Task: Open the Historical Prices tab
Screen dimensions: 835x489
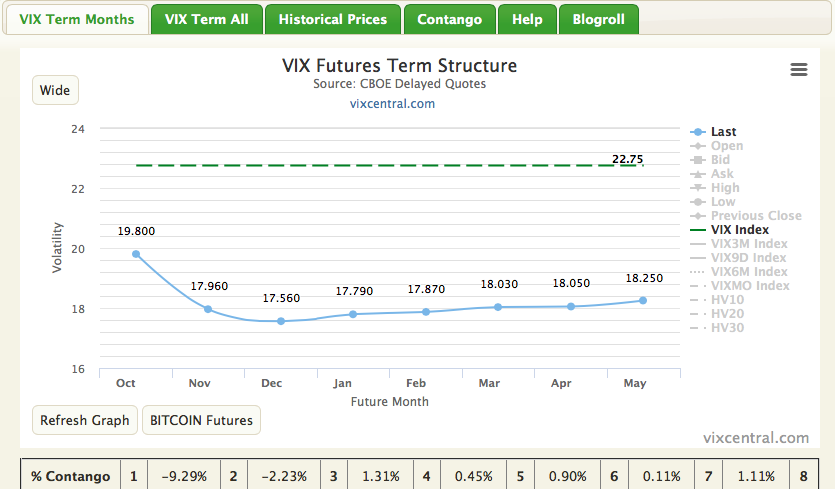Action: click(x=333, y=19)
